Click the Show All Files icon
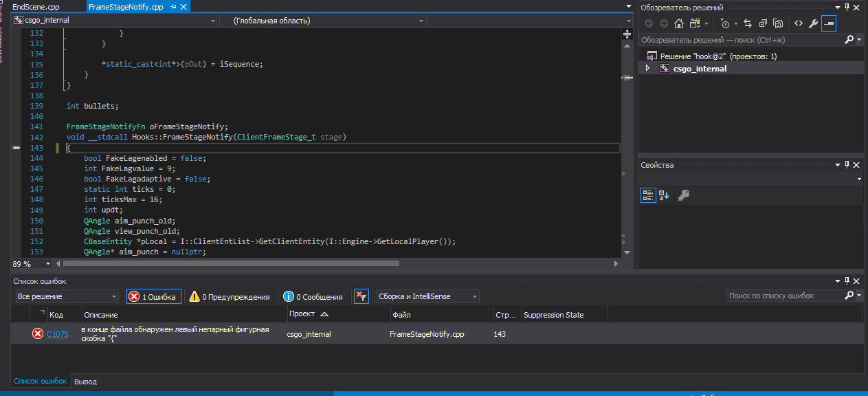Viewport: 868px width, 396px height. [779, 23]
